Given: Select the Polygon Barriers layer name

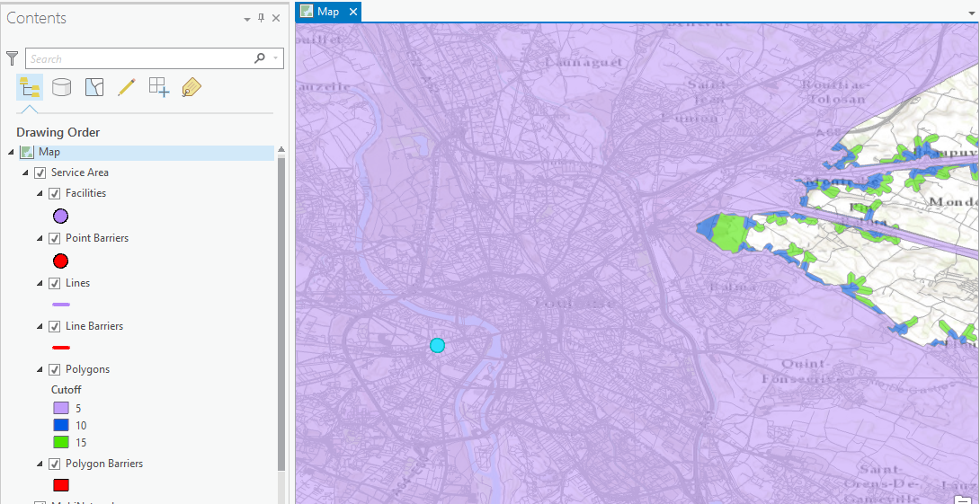Looking at the screenshot, I should [104, 464].
